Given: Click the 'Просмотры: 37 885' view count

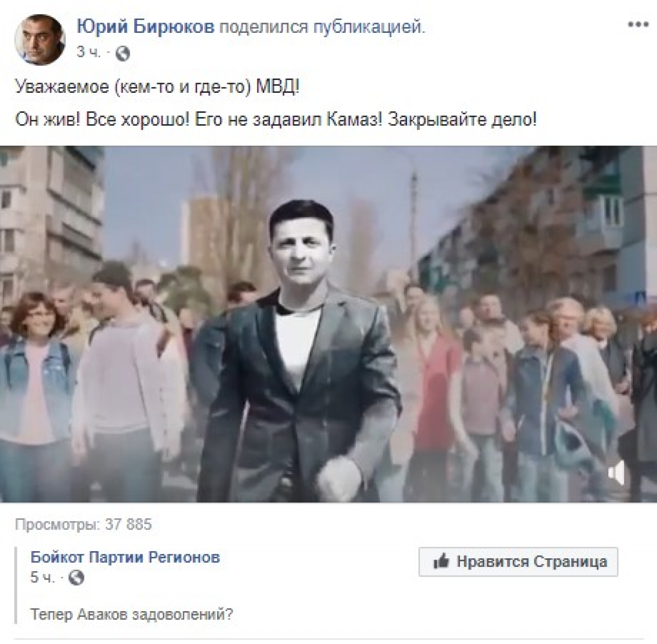Looking at the screenshot, I should (83, 524).
